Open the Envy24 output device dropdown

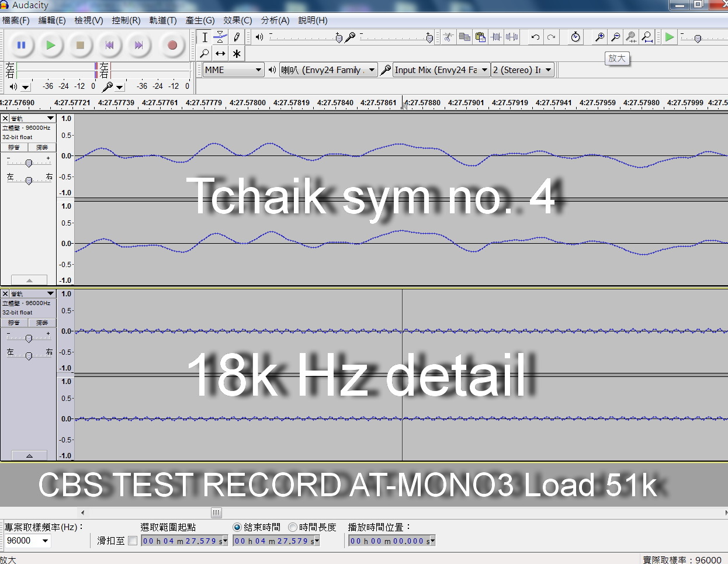tap(328, 70)
